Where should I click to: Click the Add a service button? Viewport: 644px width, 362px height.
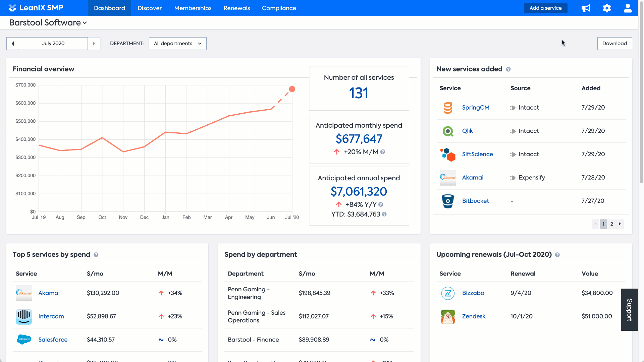coord(545,8)
